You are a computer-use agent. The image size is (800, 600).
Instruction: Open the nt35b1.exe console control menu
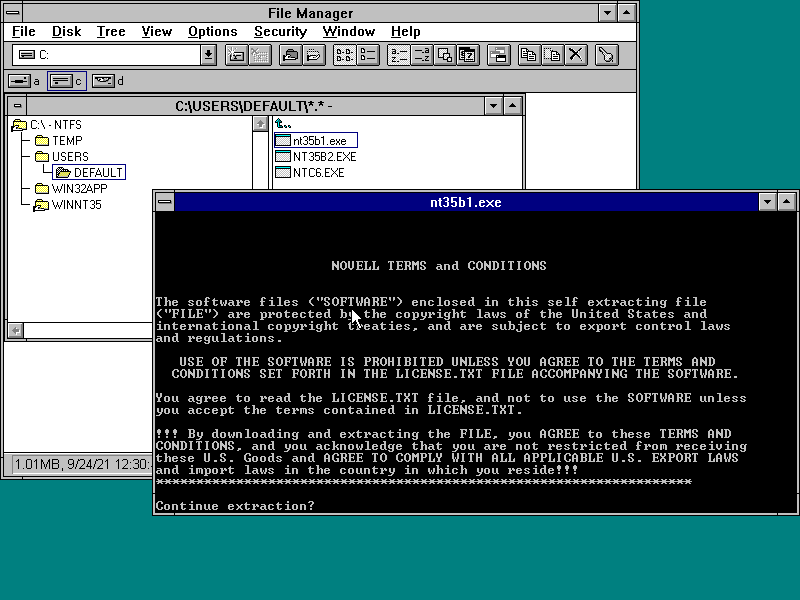[165, 202]
